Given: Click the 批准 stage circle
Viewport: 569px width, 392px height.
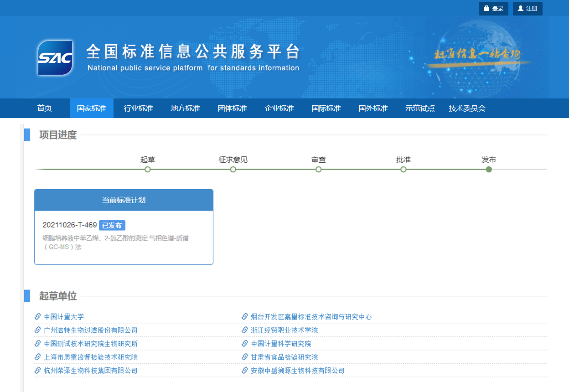Looking at the screenshot, I should 403,170.
